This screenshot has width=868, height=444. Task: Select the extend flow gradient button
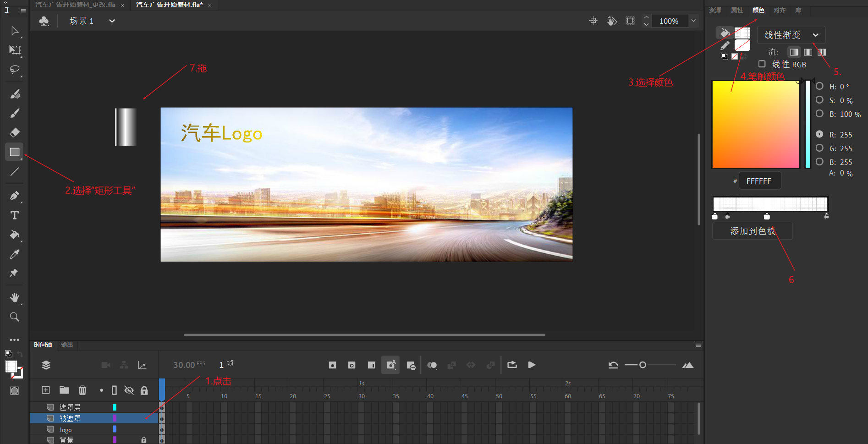tap(794, 52)
